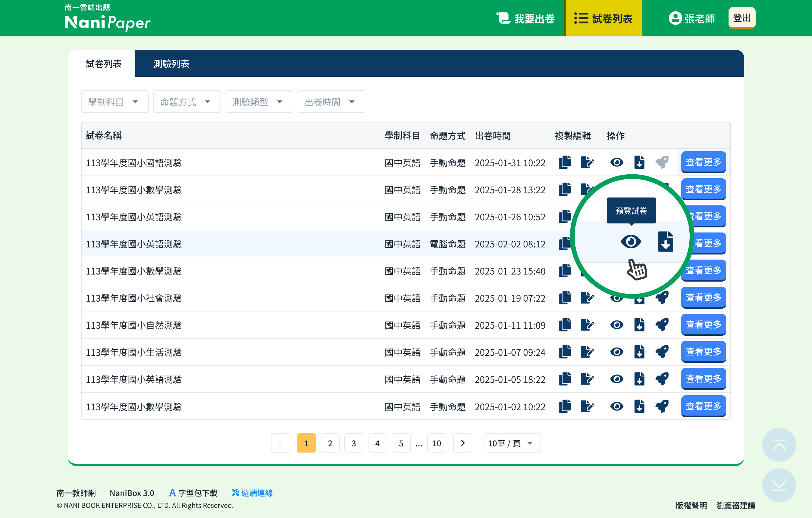Image resolution: width=812 pixels, height=518 pixels.
Task: Click rocket icon for 2025-01-31 10:22 exam
Action: (662, 162)
